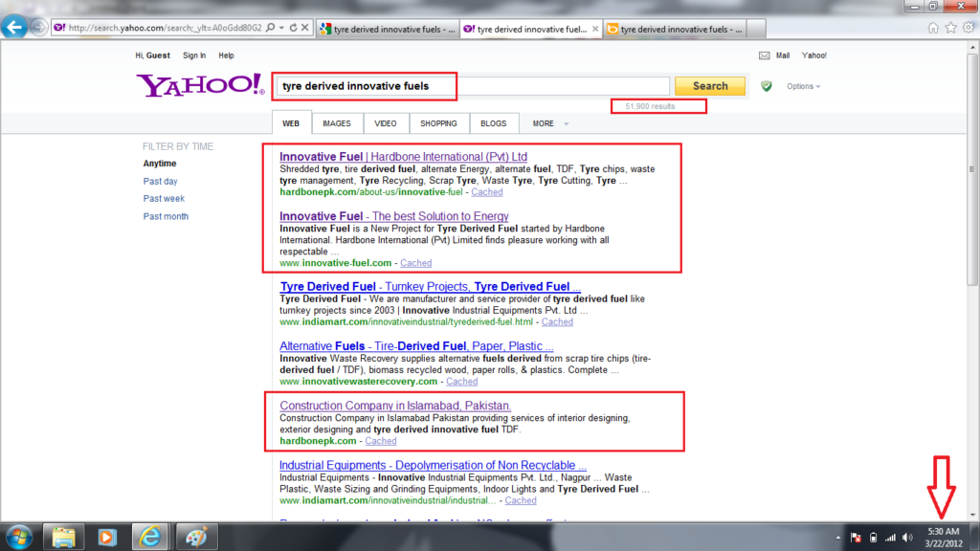
Task: Open the browser Tools gear icon
Action: [969, 28]
